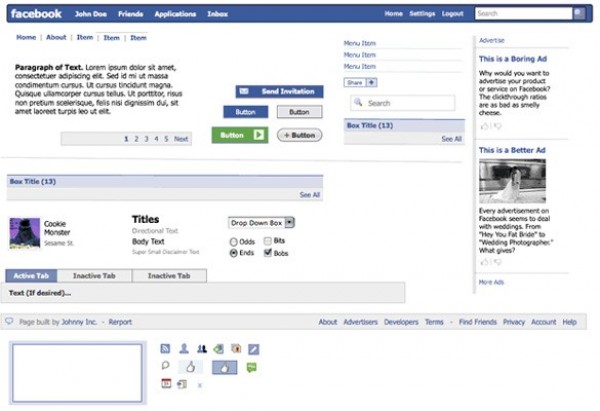
Task: Click the blue highlighted thumbs-up icon
Action: tap(224, 367)
